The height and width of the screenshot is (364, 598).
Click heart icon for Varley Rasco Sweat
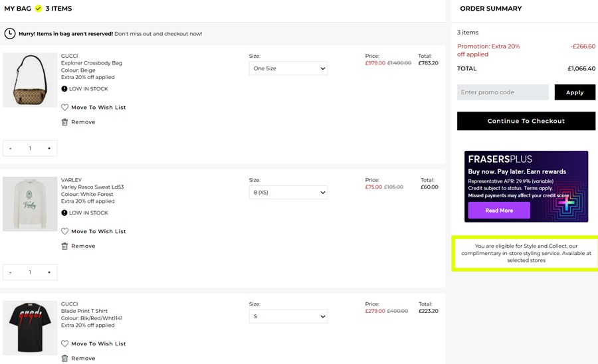pos(64,231)
